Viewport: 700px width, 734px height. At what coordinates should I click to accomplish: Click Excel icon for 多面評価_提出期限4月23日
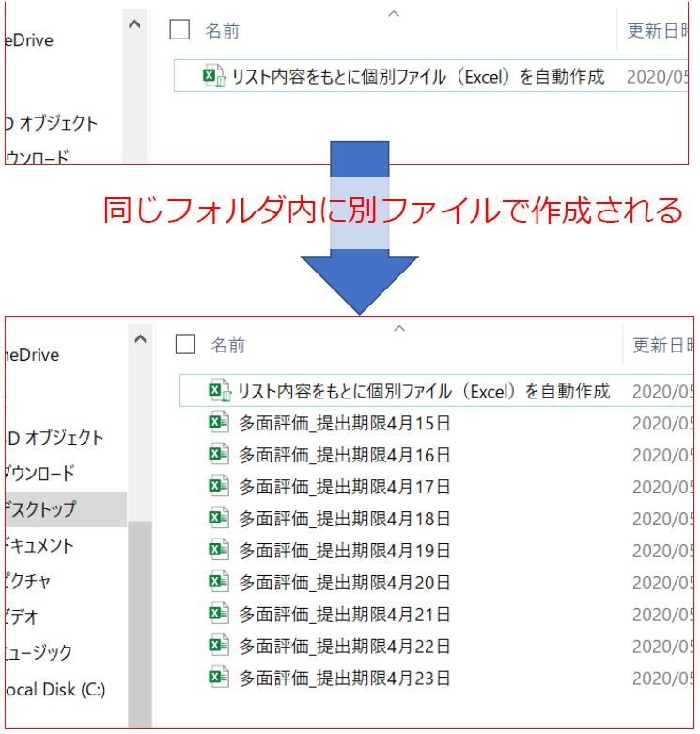(x=219, y=678)
